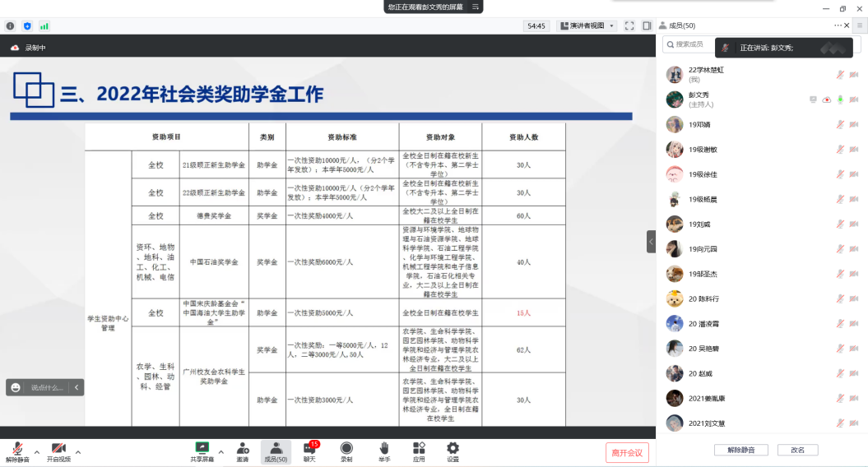The height and width of the screenshot is (467, 868).
Task: Expand audio options arrow beside mute
Action: (36, 451)
